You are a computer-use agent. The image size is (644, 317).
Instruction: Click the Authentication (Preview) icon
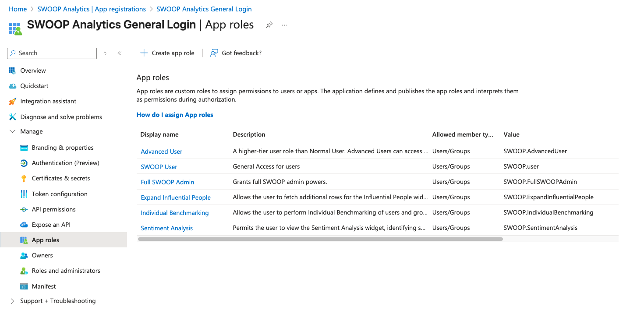click(x=24, y=163)
